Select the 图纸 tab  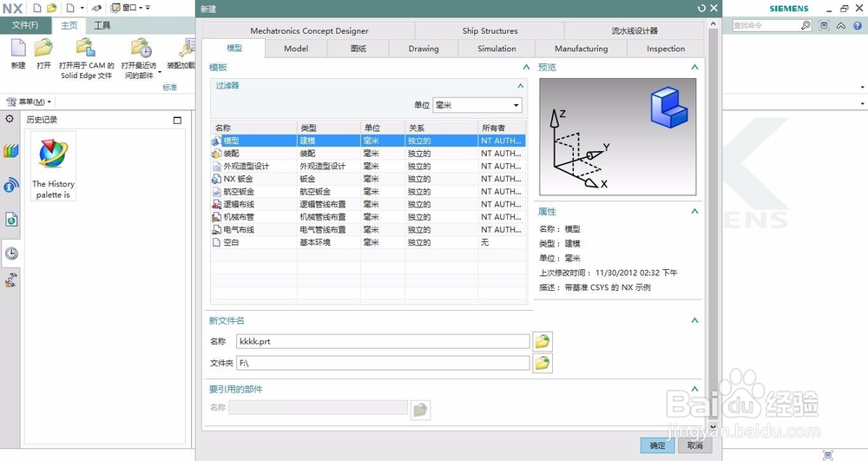(x=358, y=49)
